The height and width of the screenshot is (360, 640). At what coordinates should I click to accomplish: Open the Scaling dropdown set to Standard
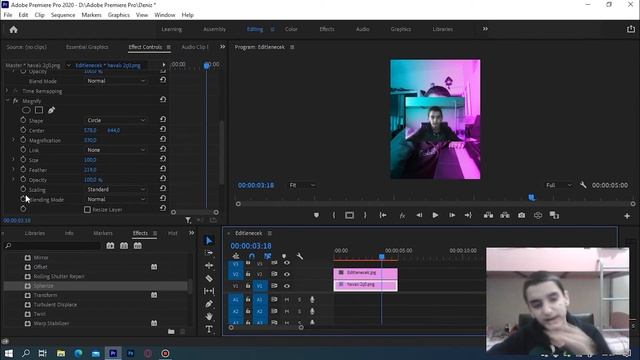pyautogui.click(x=116, y=189)
